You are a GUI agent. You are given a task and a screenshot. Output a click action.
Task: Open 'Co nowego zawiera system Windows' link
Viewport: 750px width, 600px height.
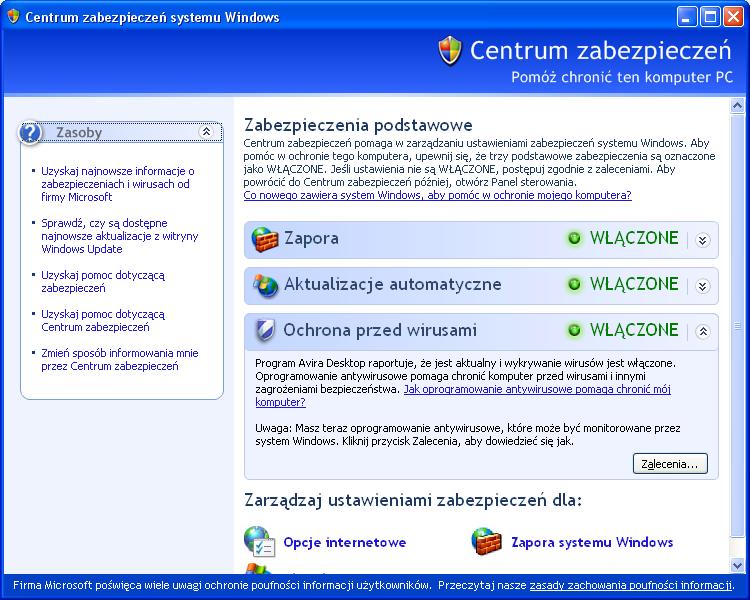coord(437,195)
